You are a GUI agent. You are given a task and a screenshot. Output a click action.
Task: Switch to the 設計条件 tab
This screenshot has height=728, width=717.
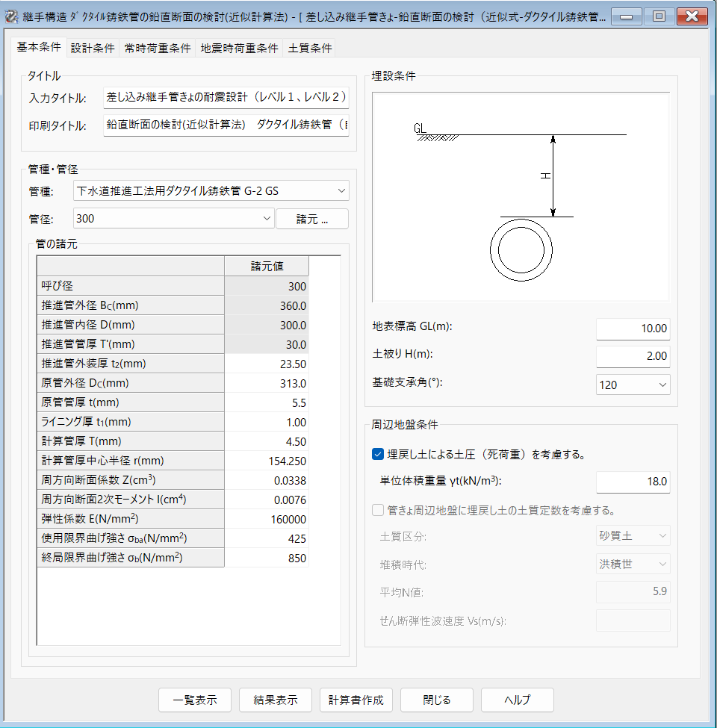(x=93, y=49)
